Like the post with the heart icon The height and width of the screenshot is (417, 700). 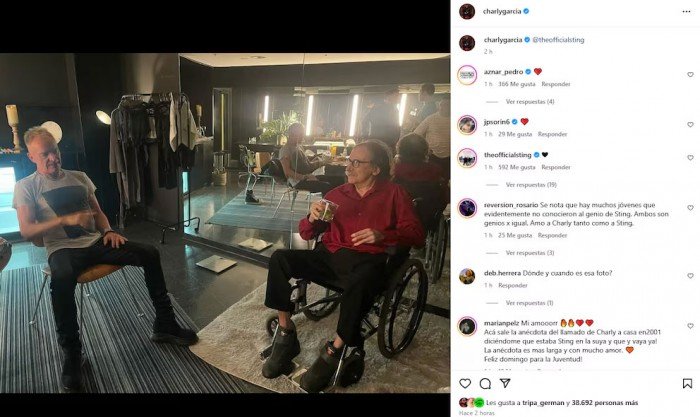(465, 384)
